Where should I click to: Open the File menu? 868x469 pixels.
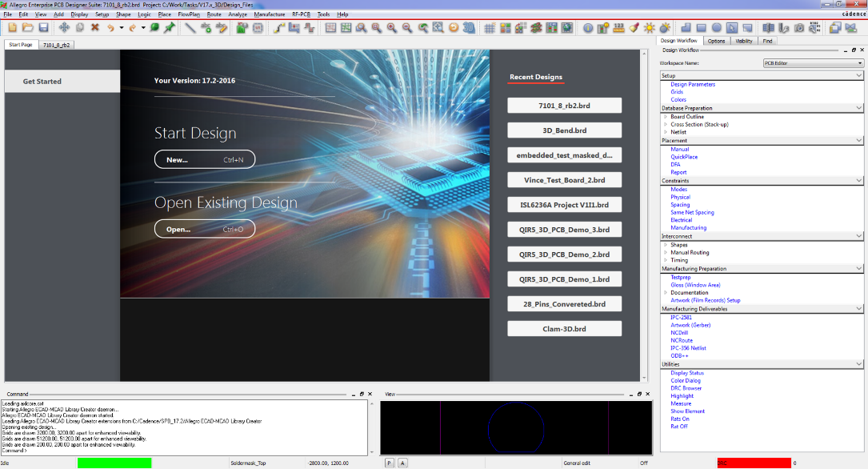click(x=8, y=14)
